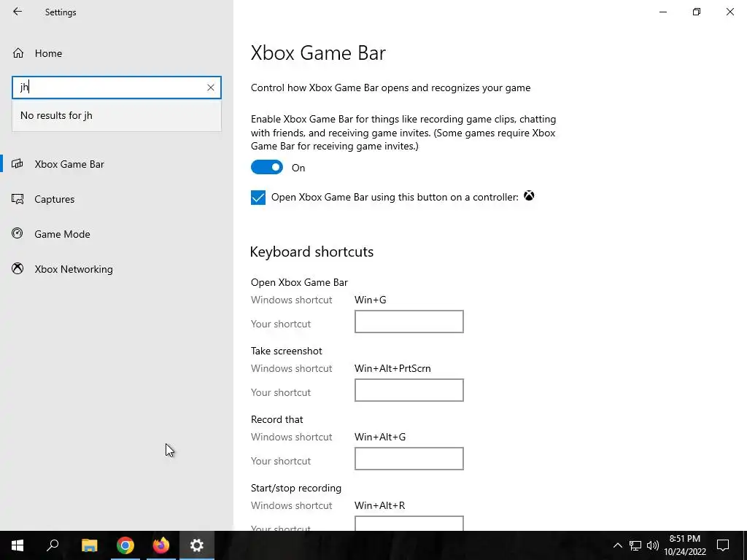
Task: Click the Settings gear on taskbar
Action: click(197, 545)
